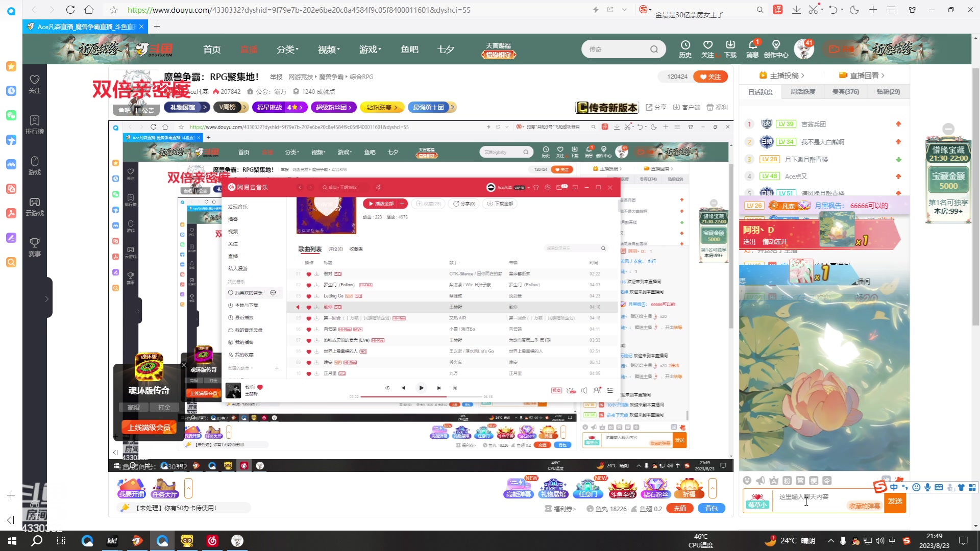Click 发送 send button in chat
The image size is (980, 551).
895,501
